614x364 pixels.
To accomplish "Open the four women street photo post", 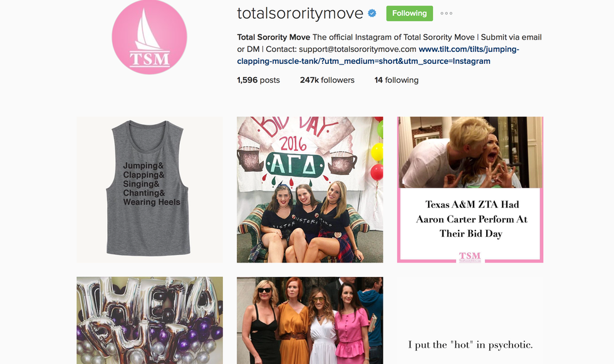I will click(x=310, y=321).
